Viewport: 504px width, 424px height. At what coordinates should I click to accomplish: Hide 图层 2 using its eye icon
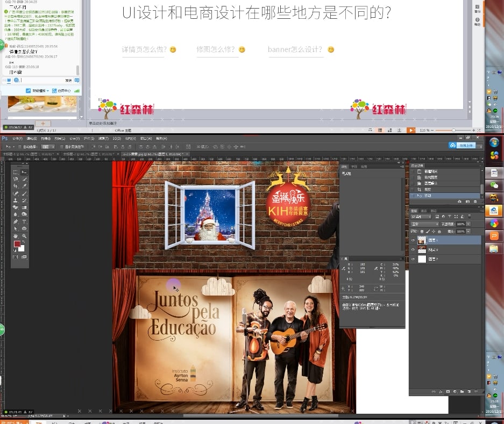(x=413, y=259)
